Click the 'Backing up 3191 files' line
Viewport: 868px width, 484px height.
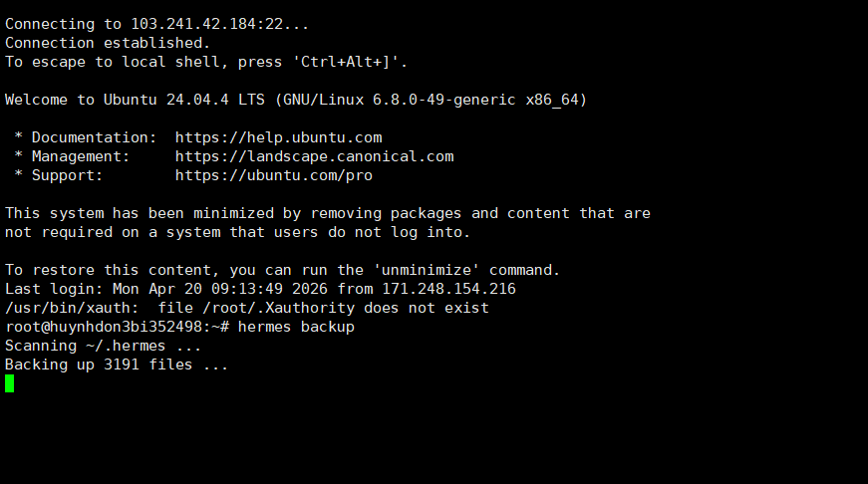(117, 364)
